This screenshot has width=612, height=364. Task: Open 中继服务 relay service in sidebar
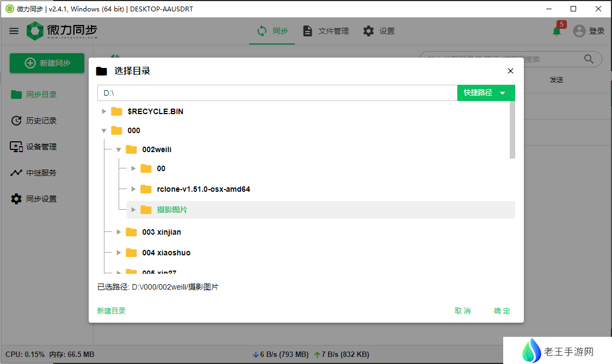tap(41, 173)
